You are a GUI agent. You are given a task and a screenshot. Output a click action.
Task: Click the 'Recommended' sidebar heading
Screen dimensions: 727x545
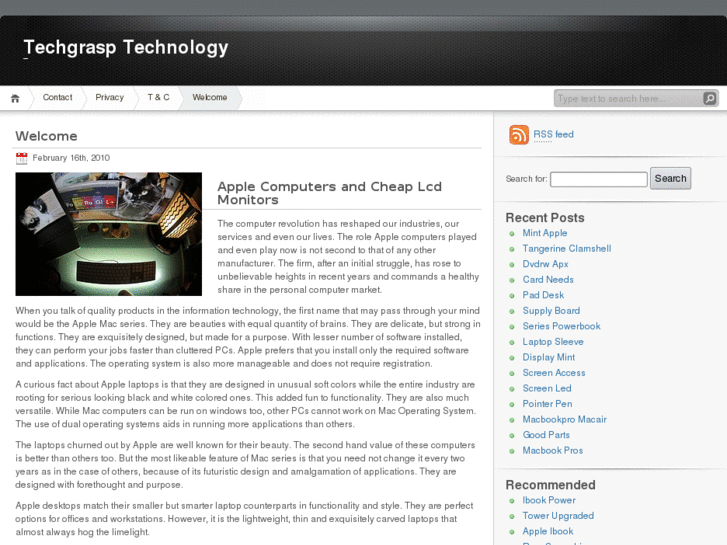tap(550, 485)
